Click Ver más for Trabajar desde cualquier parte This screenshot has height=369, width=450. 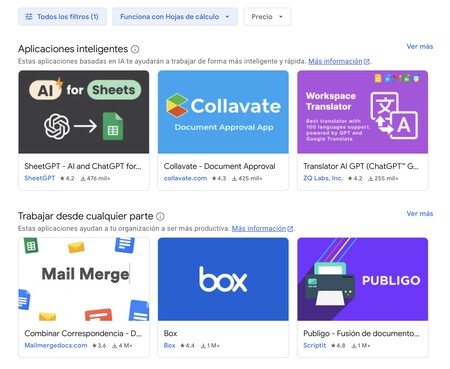pos(419,213)
